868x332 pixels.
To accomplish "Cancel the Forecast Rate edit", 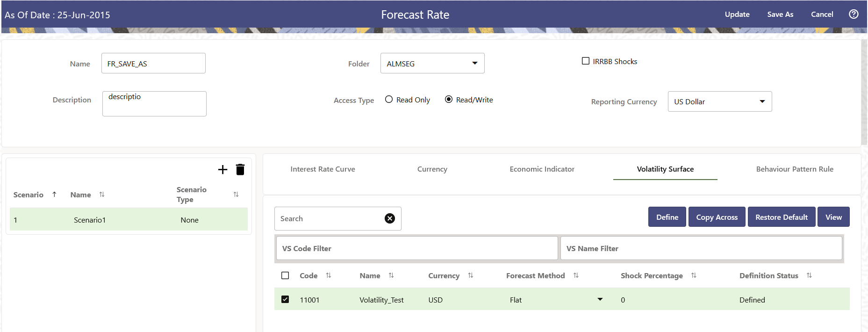I will pyautogui.click(x=822, y=14).
